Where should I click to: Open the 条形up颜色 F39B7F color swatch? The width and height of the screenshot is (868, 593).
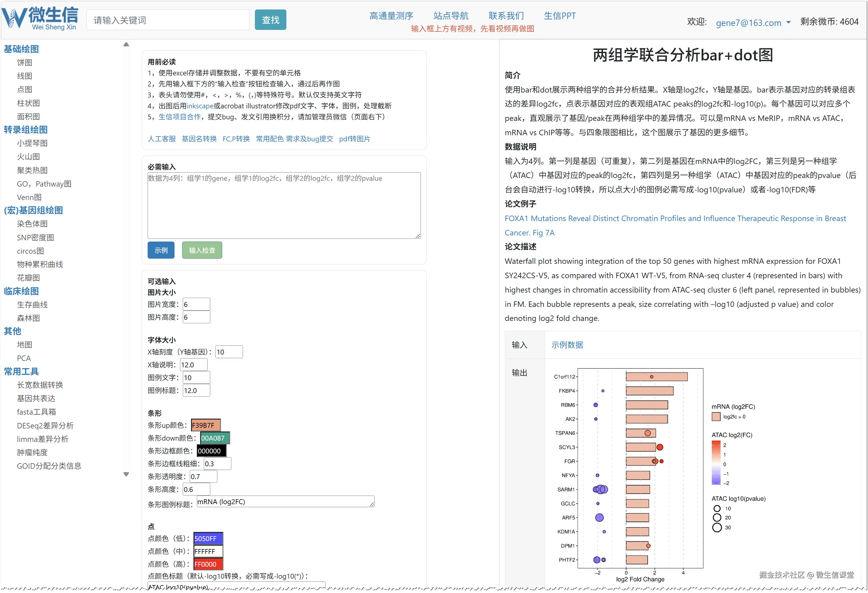[205, 425]
